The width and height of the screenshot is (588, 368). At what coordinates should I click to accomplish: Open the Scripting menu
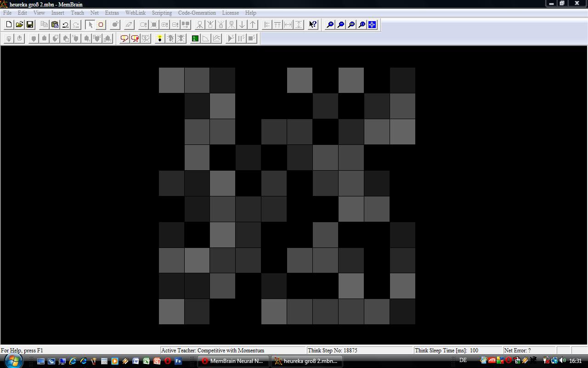point(162,13)
